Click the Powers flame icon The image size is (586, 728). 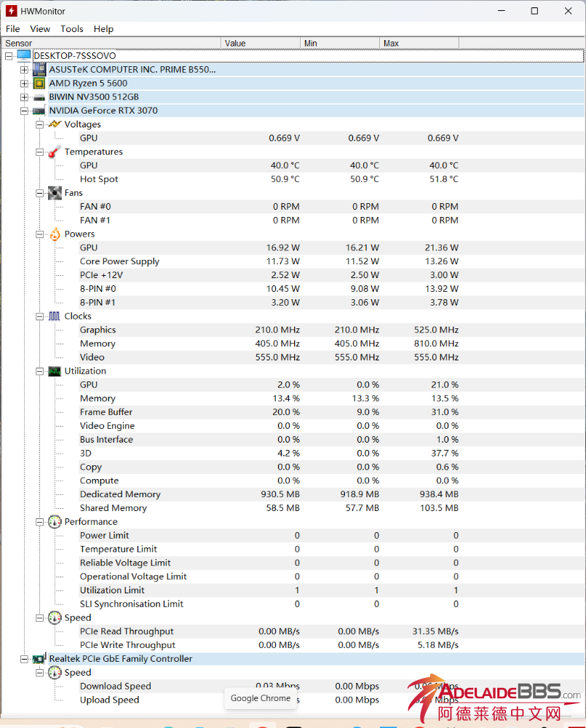click(54, 234)
